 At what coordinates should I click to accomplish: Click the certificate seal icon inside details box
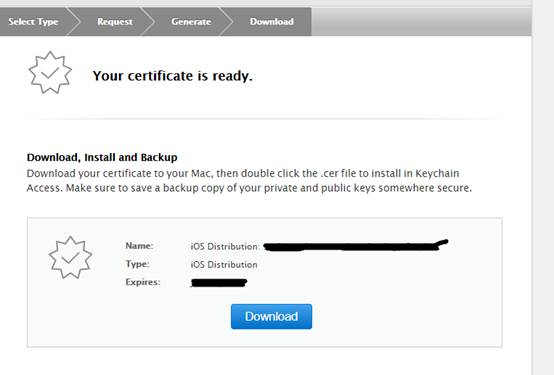coord(70,257)
